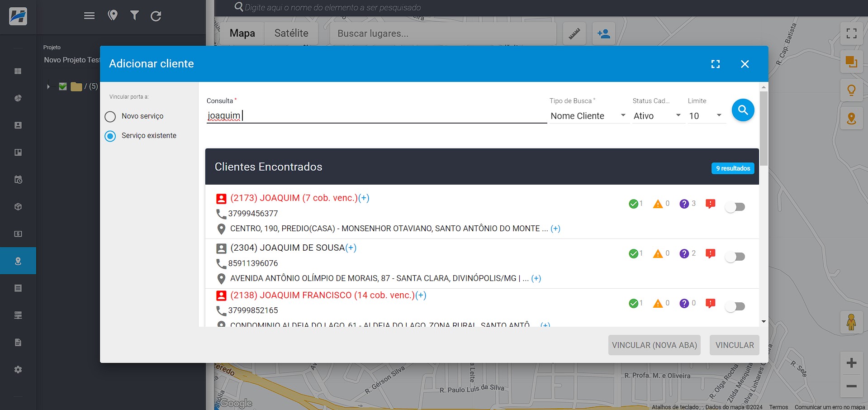This screenshot has width=868, height=410.
Task: Click the location pin icon in the top toolbar
Action: click(x=113, y=15)
